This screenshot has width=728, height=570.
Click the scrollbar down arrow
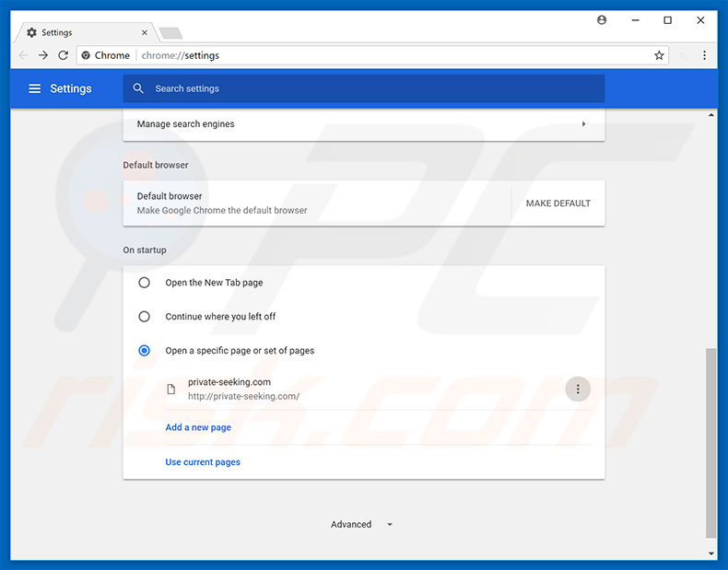point(710,553)
